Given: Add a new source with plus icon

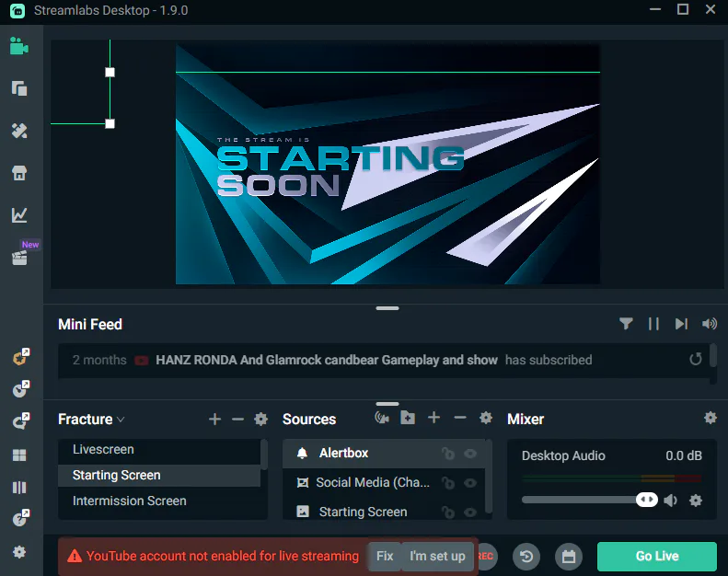Looking at the screenshot, I should (434, 418).
